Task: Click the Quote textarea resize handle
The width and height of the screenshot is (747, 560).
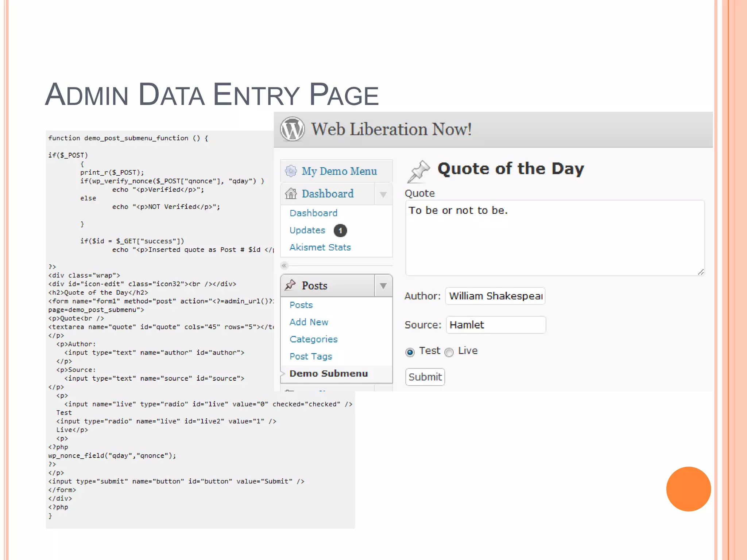Action: [700, 272]
